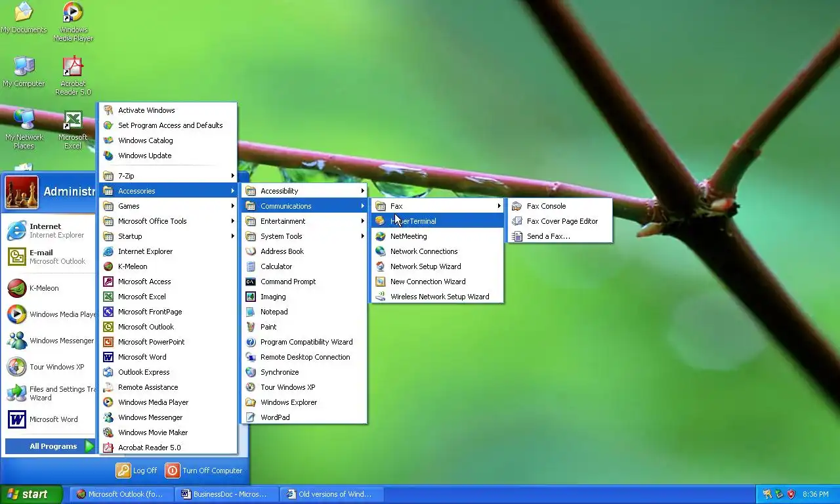Open Tour Windows XP in Start menu
Viewport: 840px width, 504px height.
click(x=50, y=367)
